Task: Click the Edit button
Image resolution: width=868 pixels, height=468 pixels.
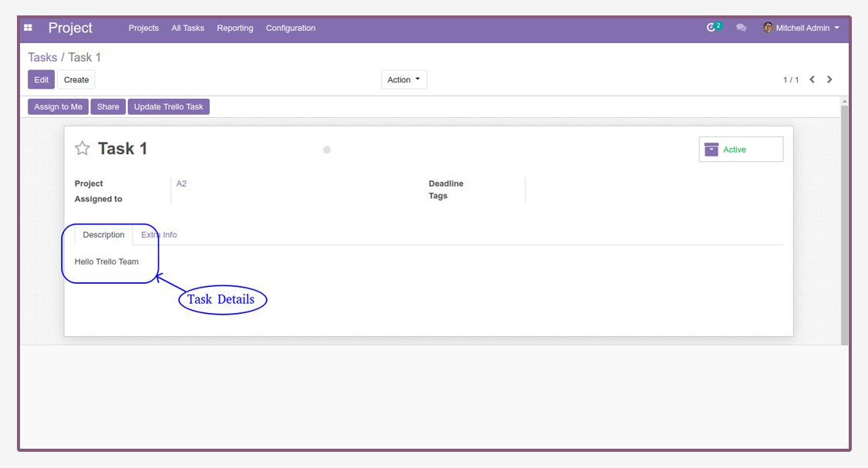Action: coord(42,79)
